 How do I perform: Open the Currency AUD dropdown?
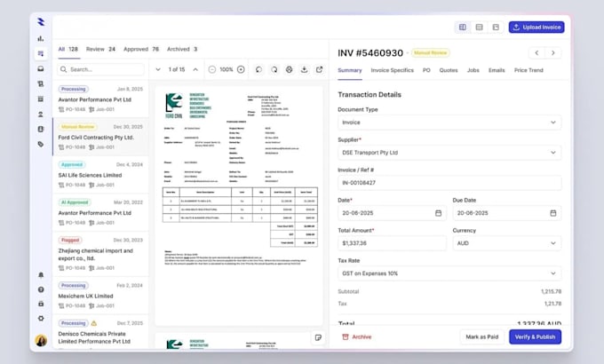coord(507,243)
